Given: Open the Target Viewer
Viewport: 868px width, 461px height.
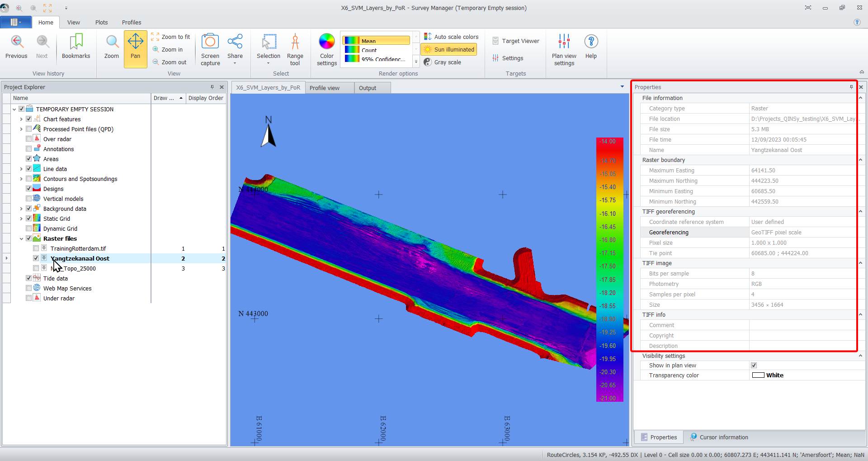Looking at the screenshot, I should point(516,41).
